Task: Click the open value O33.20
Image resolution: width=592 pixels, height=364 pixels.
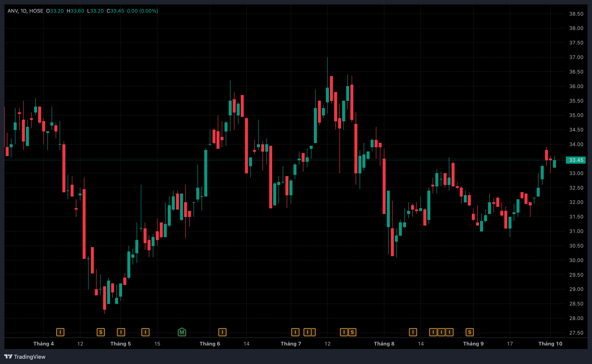Action: point(55,11)
